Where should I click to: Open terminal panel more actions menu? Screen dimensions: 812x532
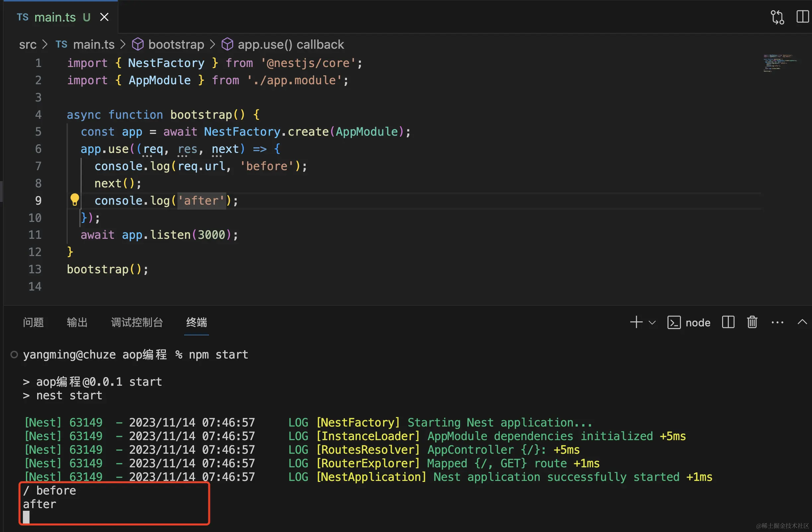[x=777, y=322]
